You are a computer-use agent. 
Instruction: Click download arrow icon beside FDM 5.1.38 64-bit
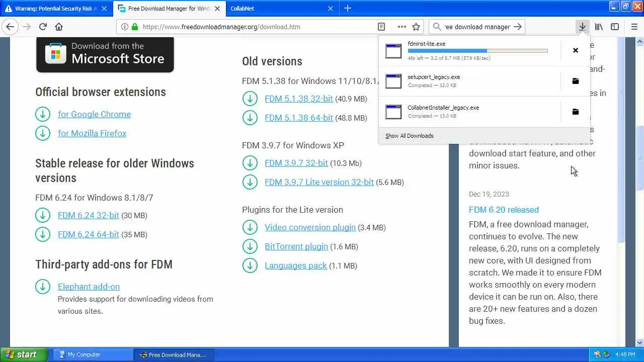(x=250, y=118)
